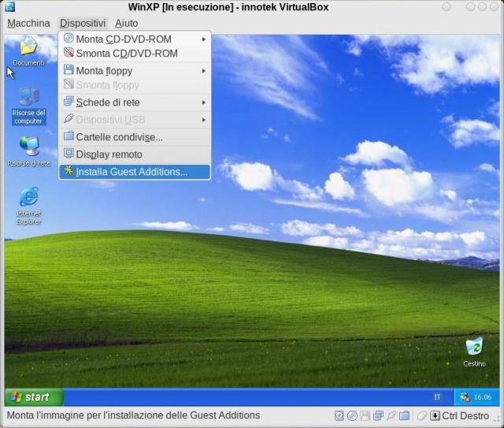This screenshot has height=428, width=504.
Task: Click the USB status bar icon
Action: point(391,415)
